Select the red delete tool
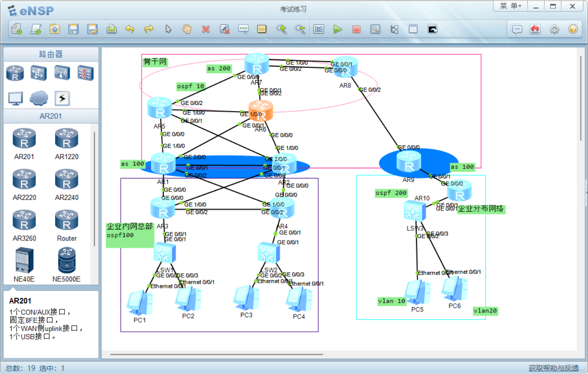This screenshot has width=588, height=374. click(x=206, y=29)
